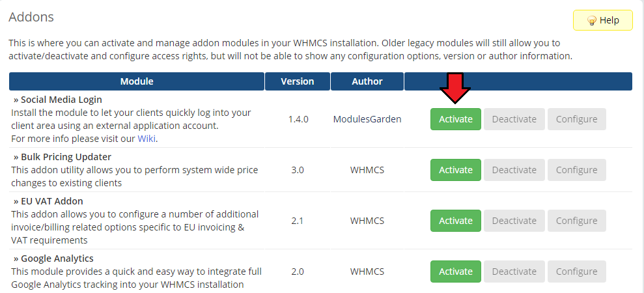Deactivate the EU VAT Addon
This screenshot has height=293, width=644.
[x=514, y=221]
